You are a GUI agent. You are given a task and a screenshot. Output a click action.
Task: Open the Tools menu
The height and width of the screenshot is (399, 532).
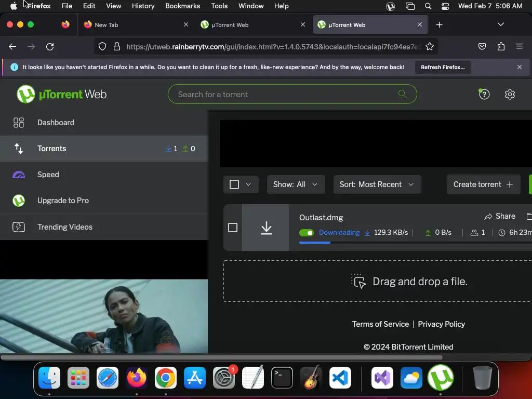click(x=219, y=6)
